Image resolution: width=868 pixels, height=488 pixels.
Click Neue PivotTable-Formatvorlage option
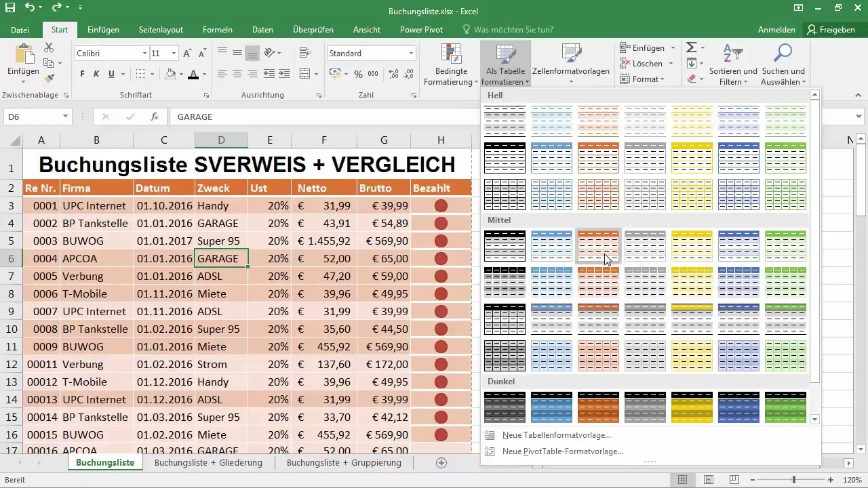(x=562, y=451)
